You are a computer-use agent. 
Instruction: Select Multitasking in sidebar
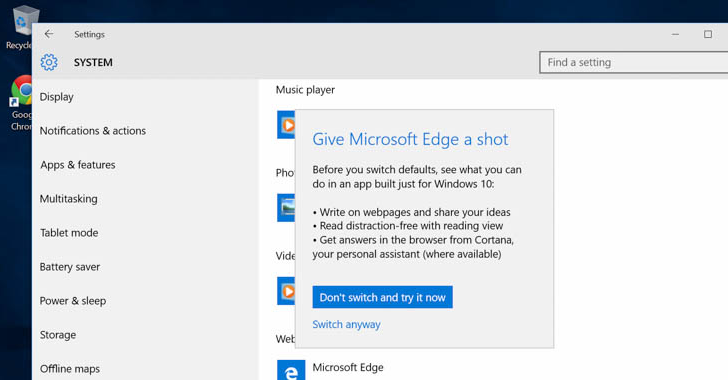tap(69, 199)
